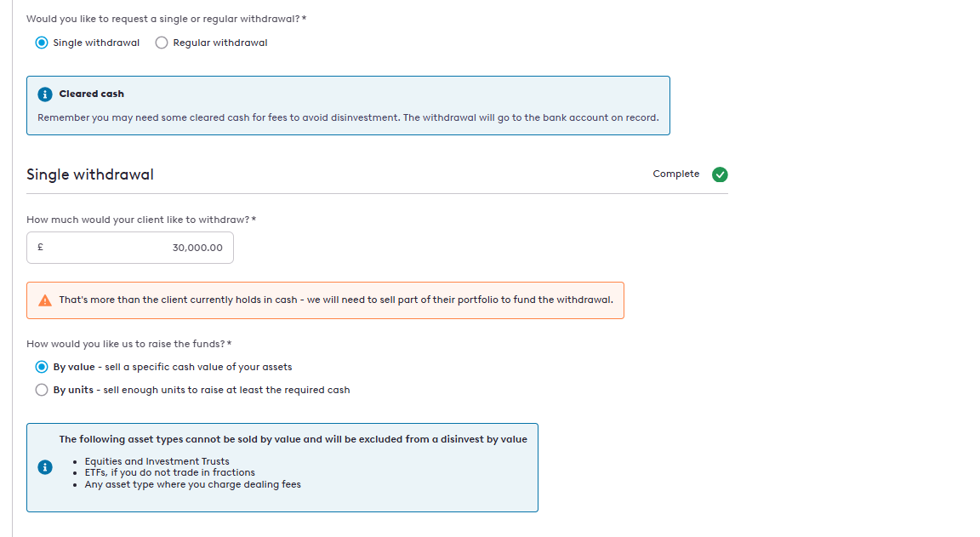Click the orange warning triangle icon
Viewport: 980px width, 537px height.
(45, 300)
